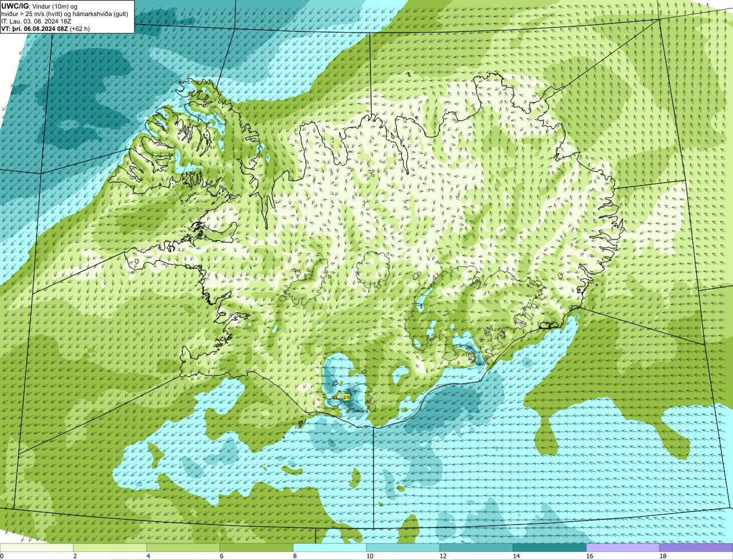
Task: Click legend label '14'
Action: pos(517,556)
